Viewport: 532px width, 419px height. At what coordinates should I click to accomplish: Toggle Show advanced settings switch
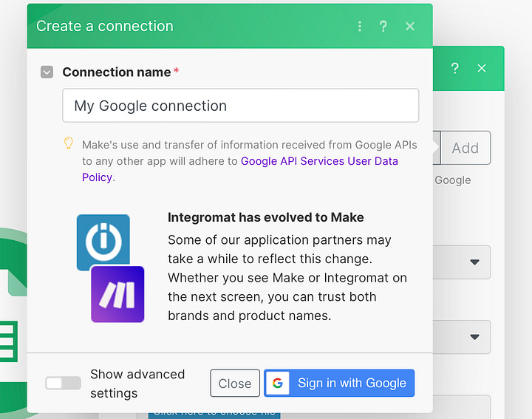coord(63,384)
